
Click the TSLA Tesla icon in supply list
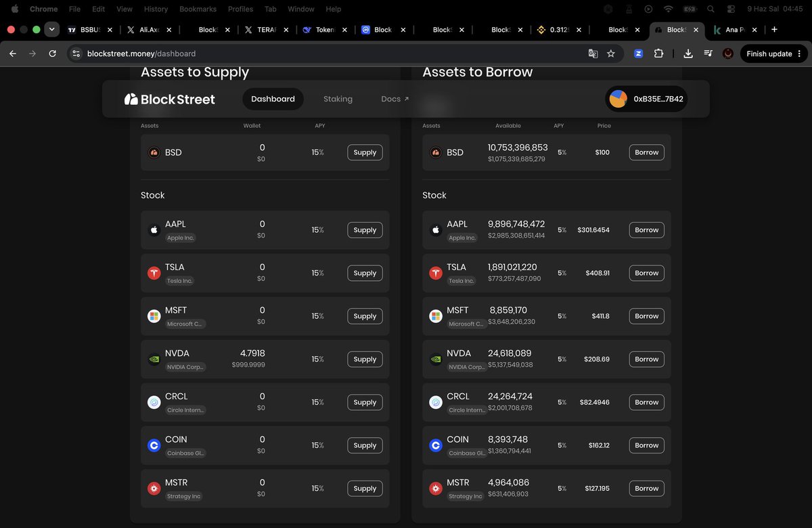pyautogui.click(x=154, y=273)
